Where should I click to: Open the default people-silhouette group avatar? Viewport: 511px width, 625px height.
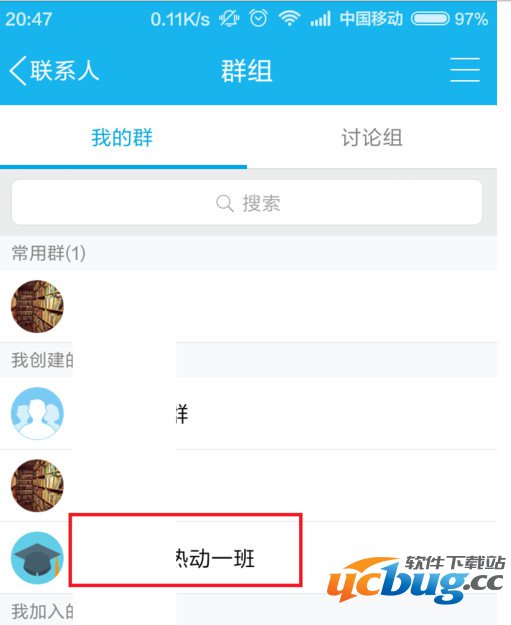pos(37,413)
